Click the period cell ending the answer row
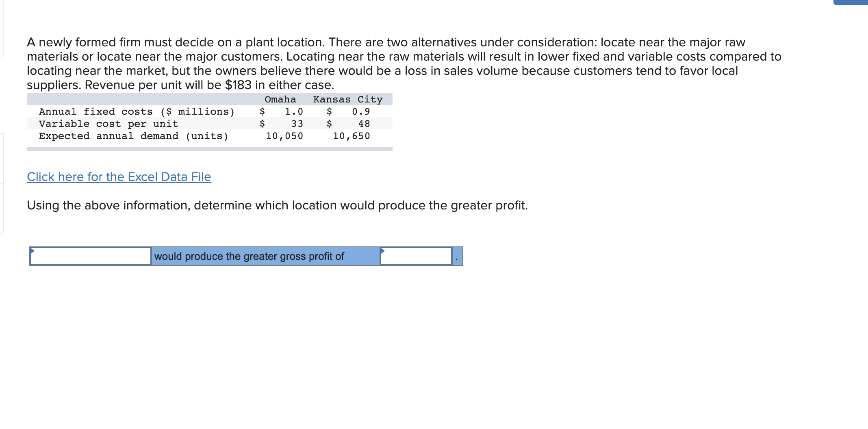868x429 pixels. 458,256
